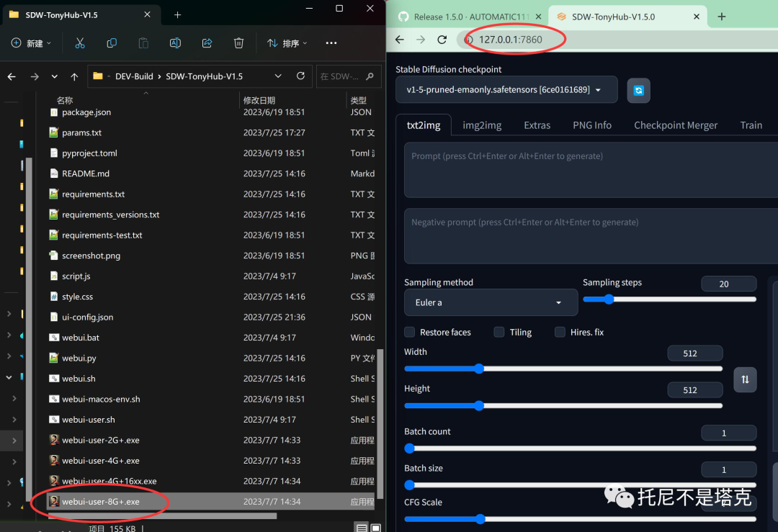Refresh the checkpoint list with blue button
The height and width of the screenshot is (532, 778).
coord(638,90)
